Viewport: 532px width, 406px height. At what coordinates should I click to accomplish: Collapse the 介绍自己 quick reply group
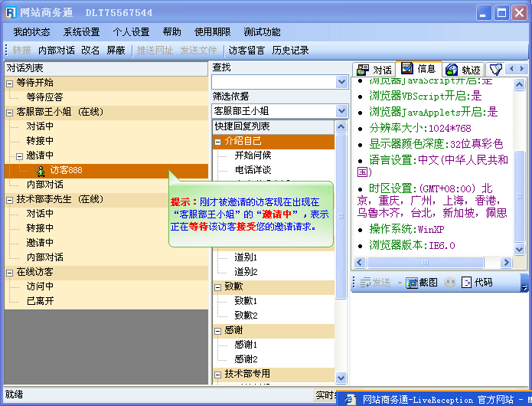click(x=218, y=141)
